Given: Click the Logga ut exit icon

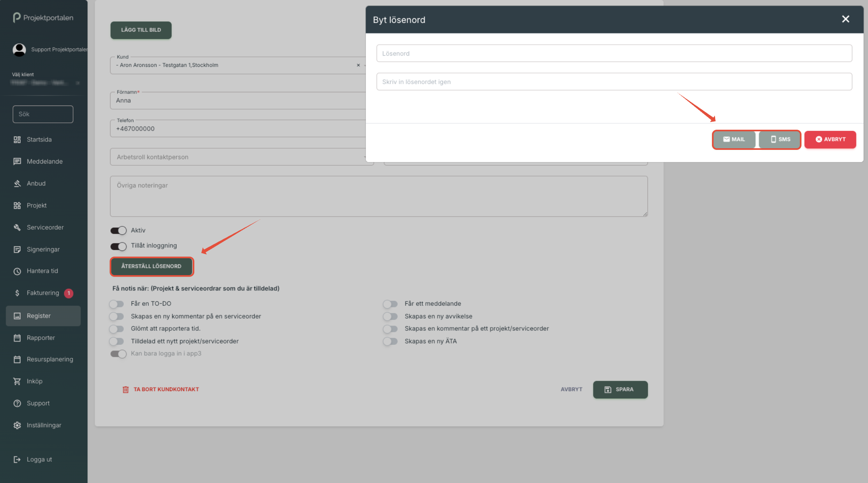Looking at the screenshot, I should tap(17, 459).
